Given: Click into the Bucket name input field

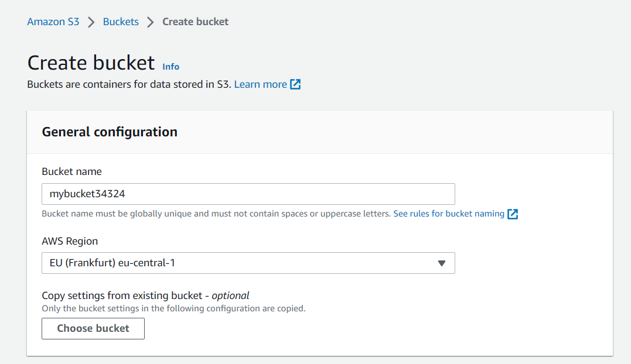Looking at the screenshot, I should point(248,194).
